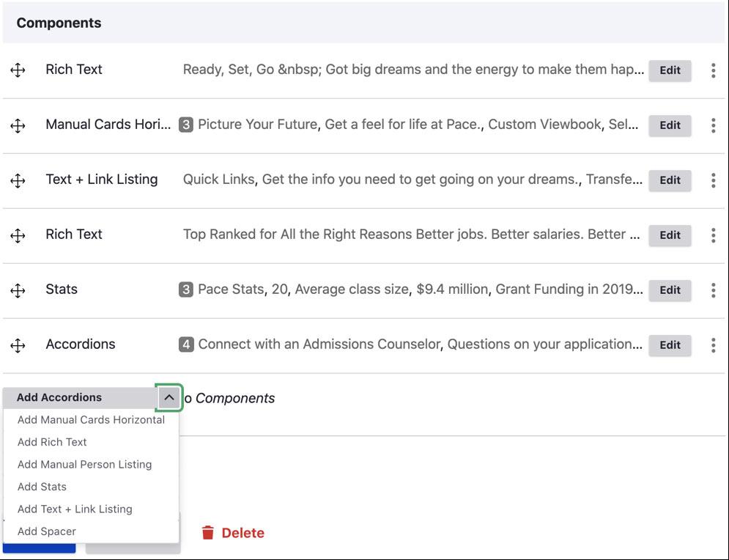Open the more options menu for Manual Cards Horizontal row

(x=713, y=125)
